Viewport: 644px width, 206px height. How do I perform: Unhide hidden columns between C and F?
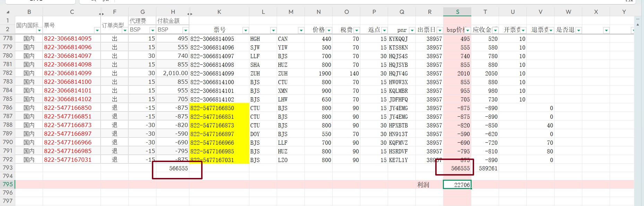pyautogui.click(x=101, y=14)
